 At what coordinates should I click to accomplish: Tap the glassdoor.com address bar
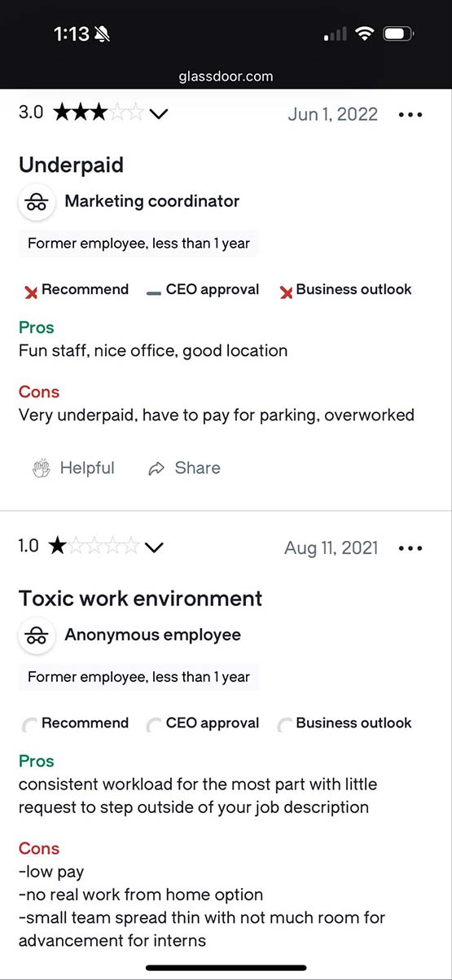[226, 77]
